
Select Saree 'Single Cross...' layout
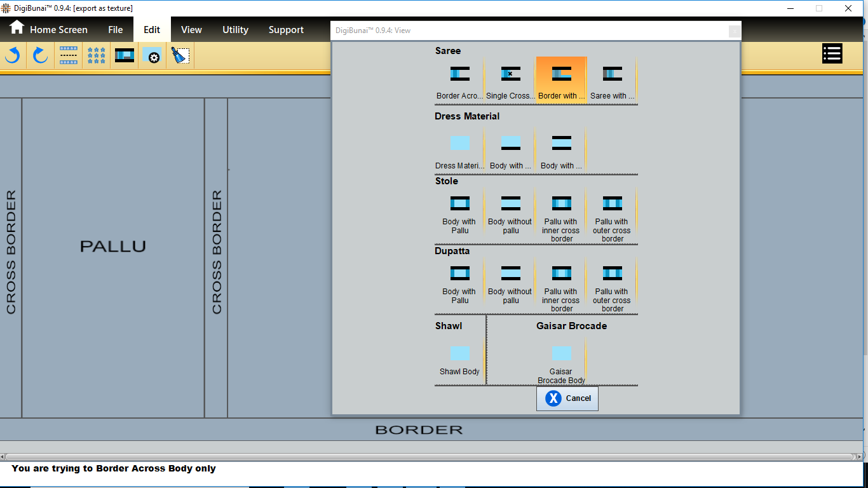[x=510, y=81]
